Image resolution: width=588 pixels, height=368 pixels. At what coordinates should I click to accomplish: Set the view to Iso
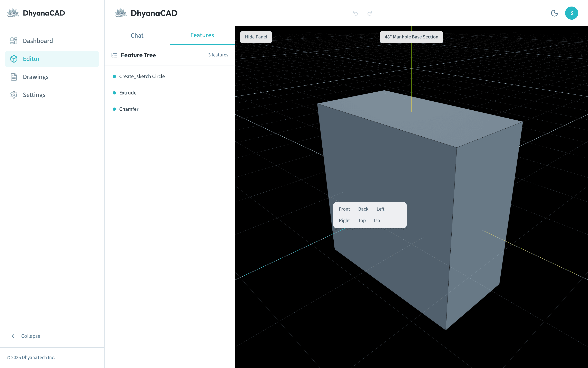click(x=377, y=221)
